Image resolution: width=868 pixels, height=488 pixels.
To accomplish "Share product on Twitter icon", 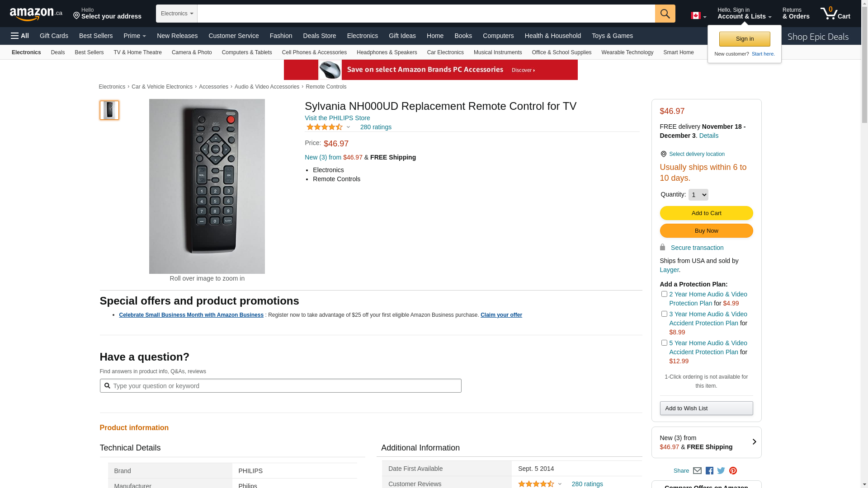I will [721, 471].
